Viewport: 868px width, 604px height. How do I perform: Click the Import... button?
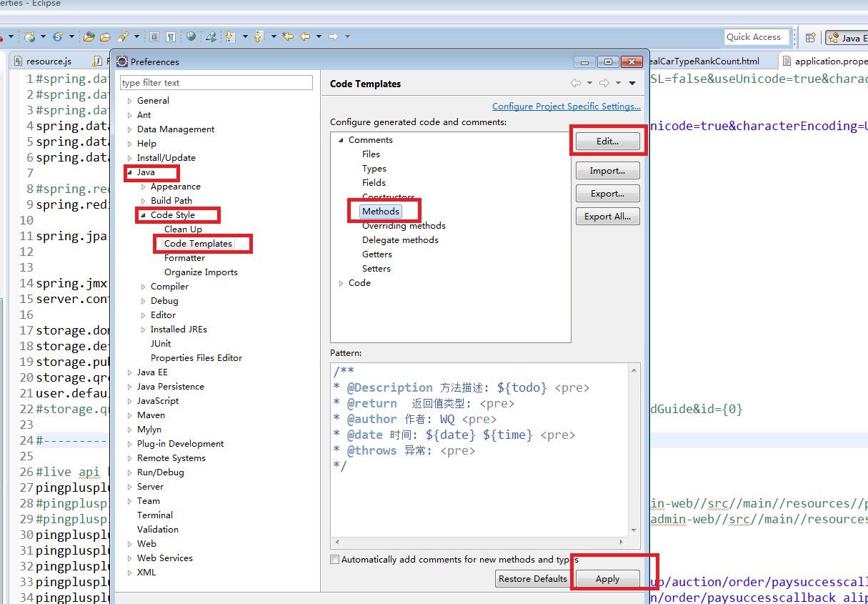click(608, 171)
